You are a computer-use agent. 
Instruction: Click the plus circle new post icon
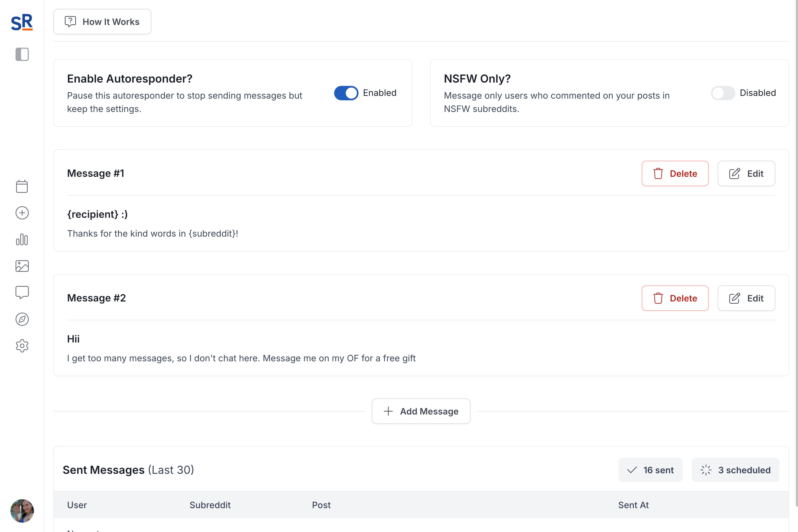[x=22, y=213]
